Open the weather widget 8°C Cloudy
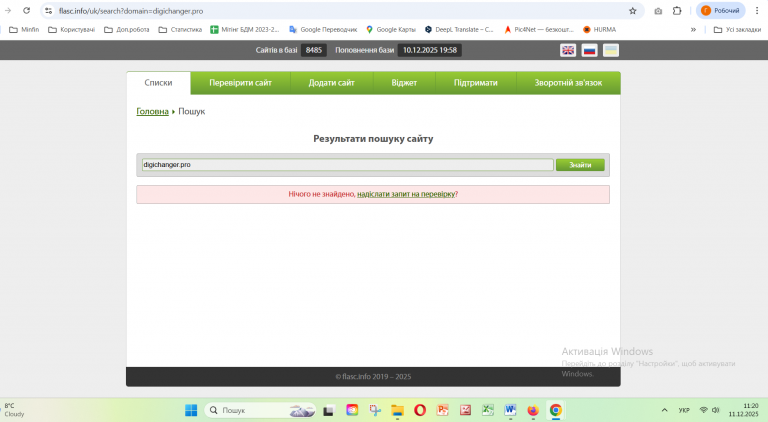The width and height of the screenshot is (768, 422). (x=15, y=410)
